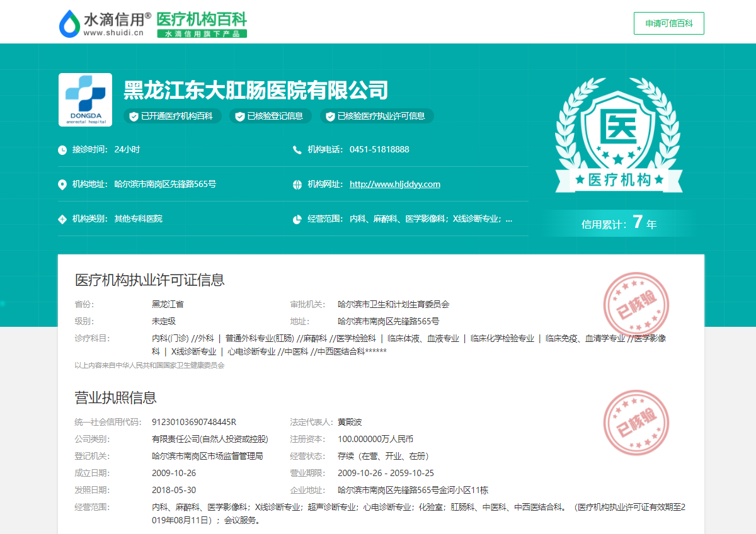The image size is (756, 534).
Task: Click the 已核验登记信息 badge
Action: (x=270, y=116)
